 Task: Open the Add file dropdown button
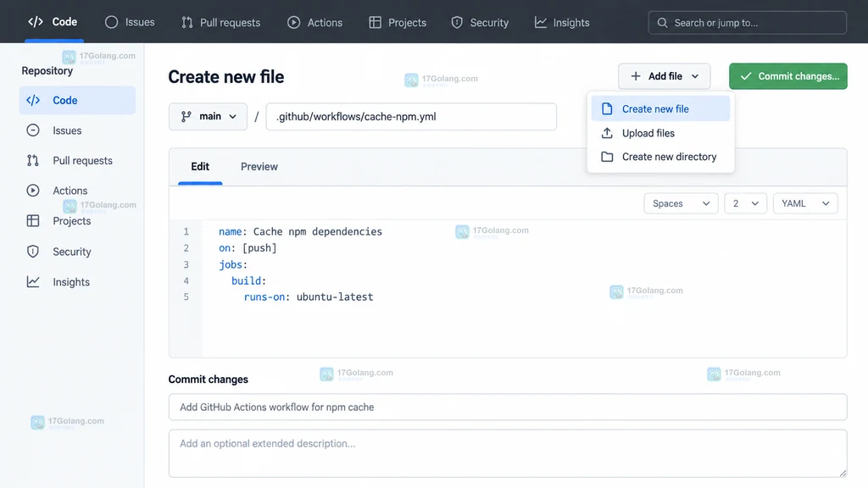pos(665,76)
